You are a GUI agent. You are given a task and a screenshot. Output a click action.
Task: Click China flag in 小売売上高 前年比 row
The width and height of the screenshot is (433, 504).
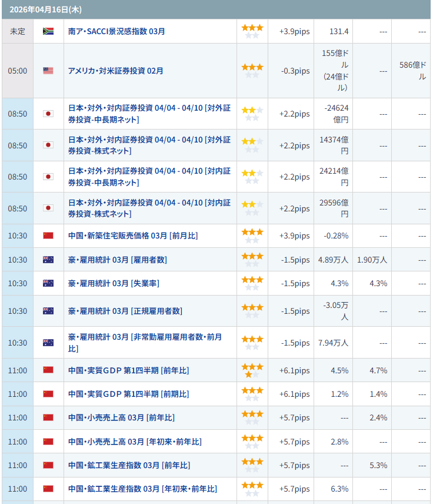click(48, 417)
